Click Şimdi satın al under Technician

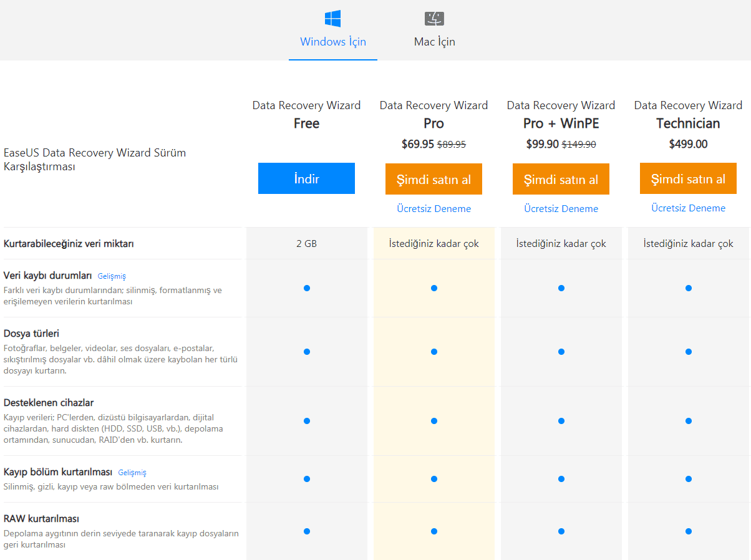pos(688,179)
